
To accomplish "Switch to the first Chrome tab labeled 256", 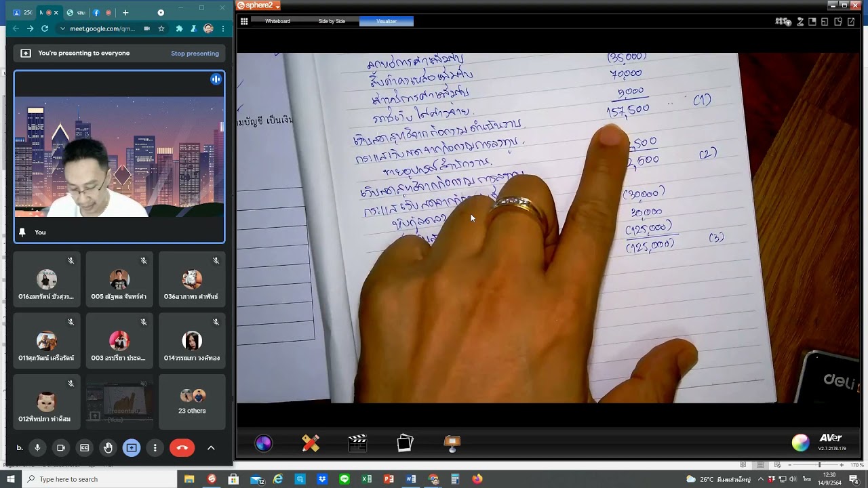I will 23,12.
